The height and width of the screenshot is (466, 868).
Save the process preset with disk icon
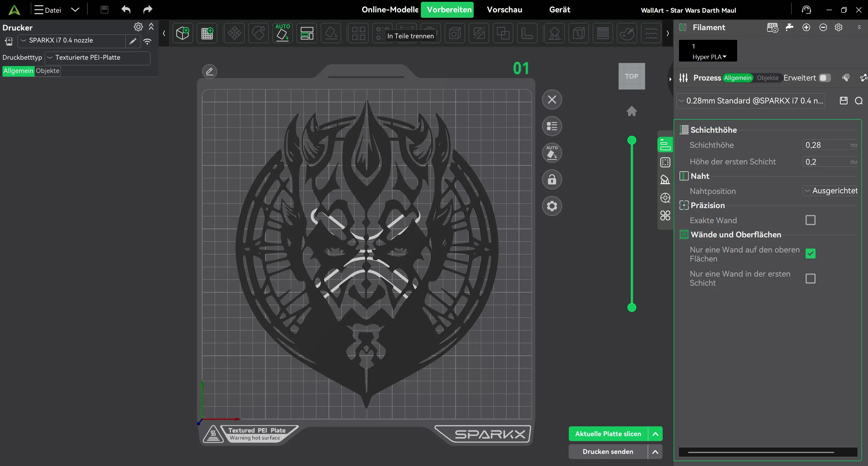(x=844, y=100)
